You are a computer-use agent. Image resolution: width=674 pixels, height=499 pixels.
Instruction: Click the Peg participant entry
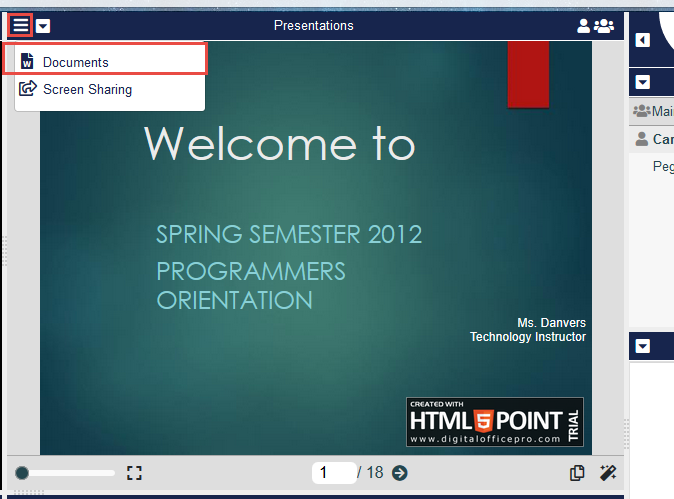[x=662, y=166]
